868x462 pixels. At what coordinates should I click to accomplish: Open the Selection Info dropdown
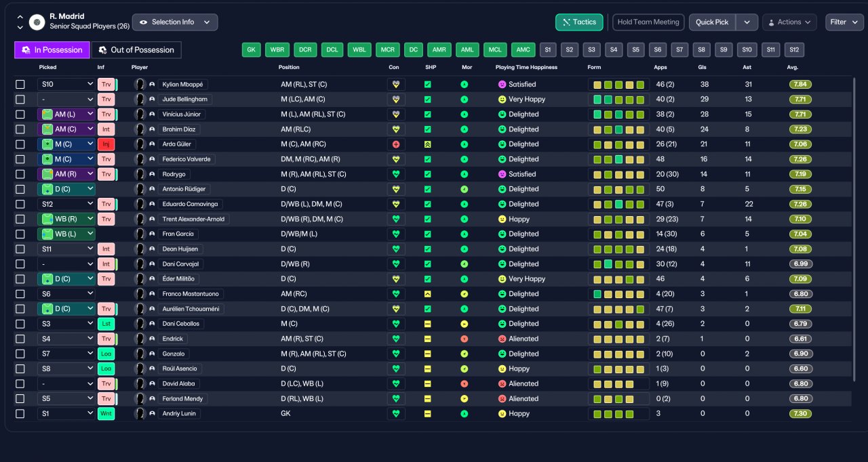[x=175, y=22]
